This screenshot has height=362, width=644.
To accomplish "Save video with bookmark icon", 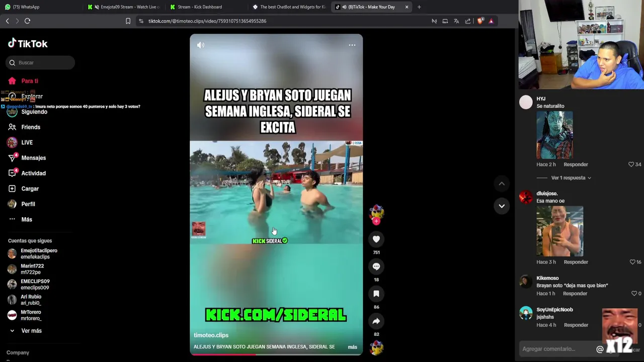I will pyautogui.click(x=376, y=294).
